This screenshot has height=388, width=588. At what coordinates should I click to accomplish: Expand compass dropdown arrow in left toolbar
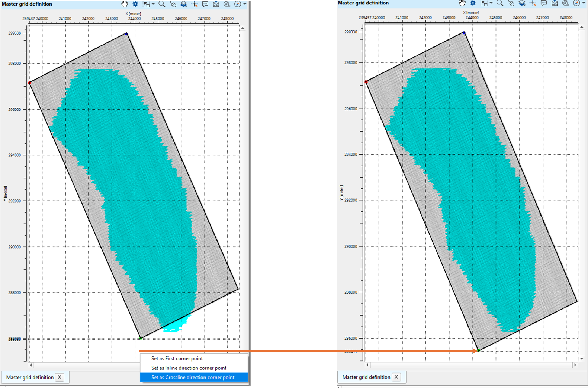tap(245, 4)
